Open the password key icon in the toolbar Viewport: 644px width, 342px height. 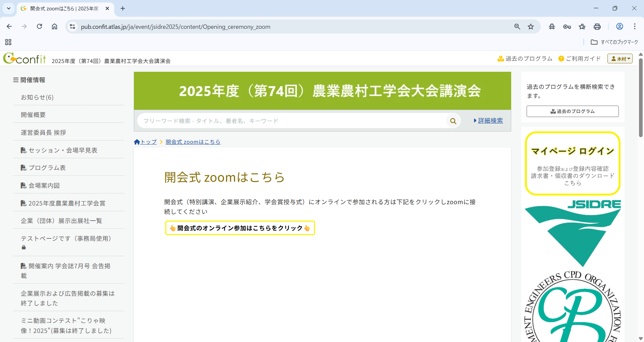tap(567, 26)
